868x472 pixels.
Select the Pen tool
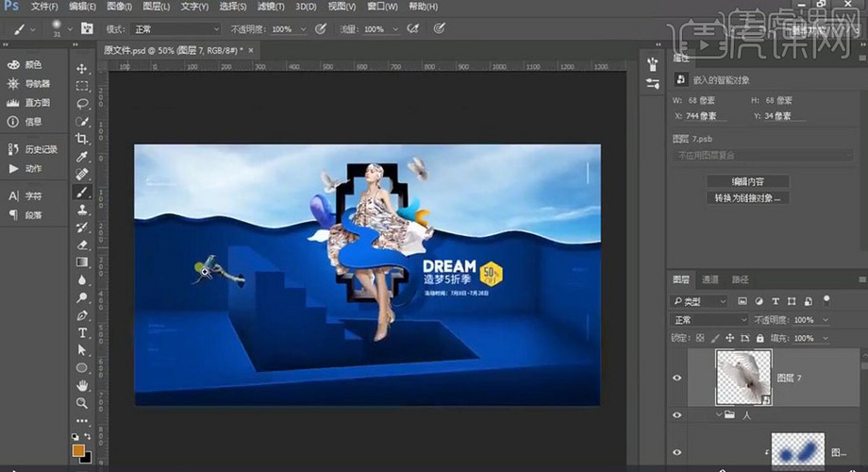coord(82,315)
